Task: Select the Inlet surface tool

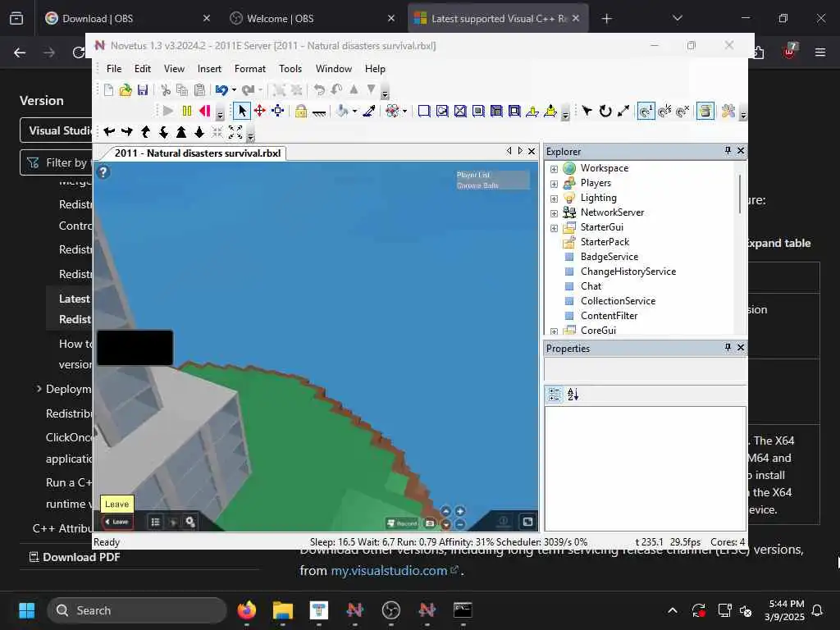Action: (x=496, y=111)
